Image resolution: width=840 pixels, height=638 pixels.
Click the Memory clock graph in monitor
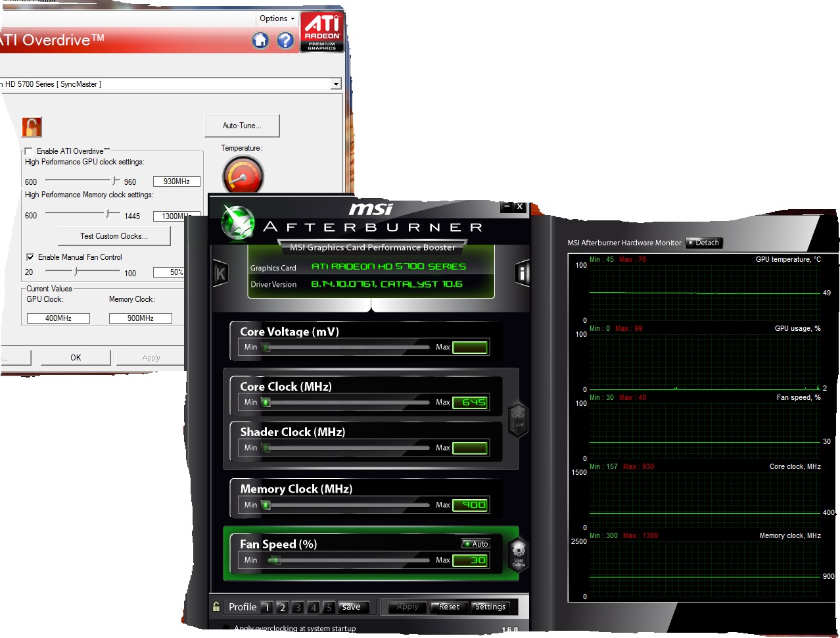[705, 568]
